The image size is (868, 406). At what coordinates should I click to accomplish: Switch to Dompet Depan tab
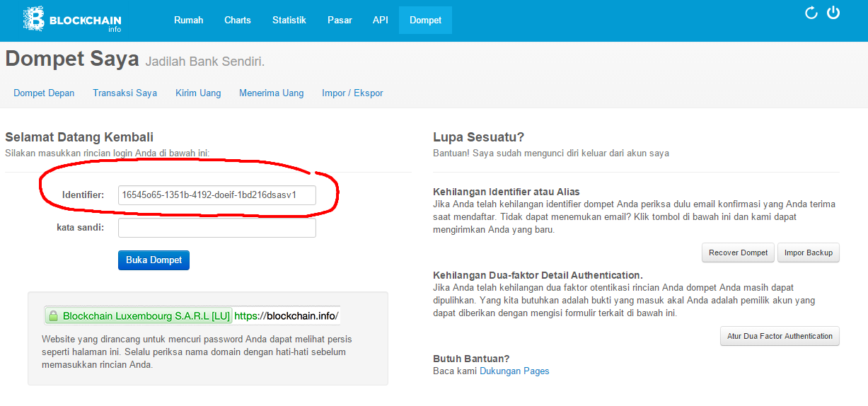click(44, 93)
